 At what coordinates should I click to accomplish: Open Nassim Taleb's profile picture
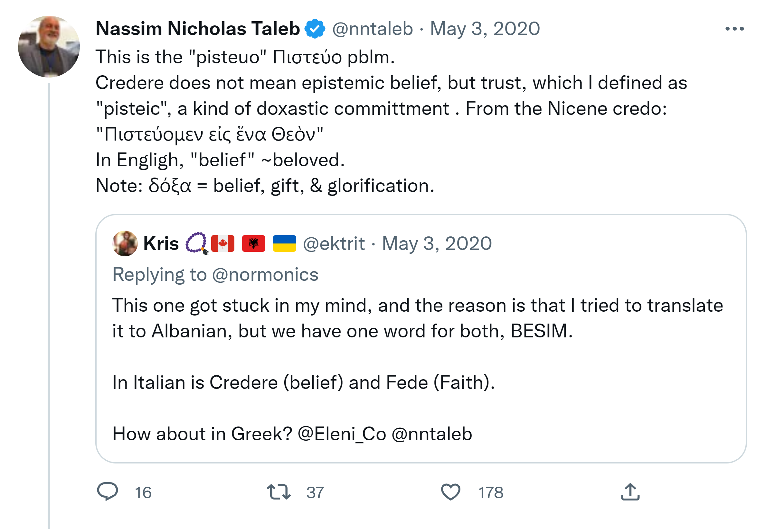(x=49, y=47)
